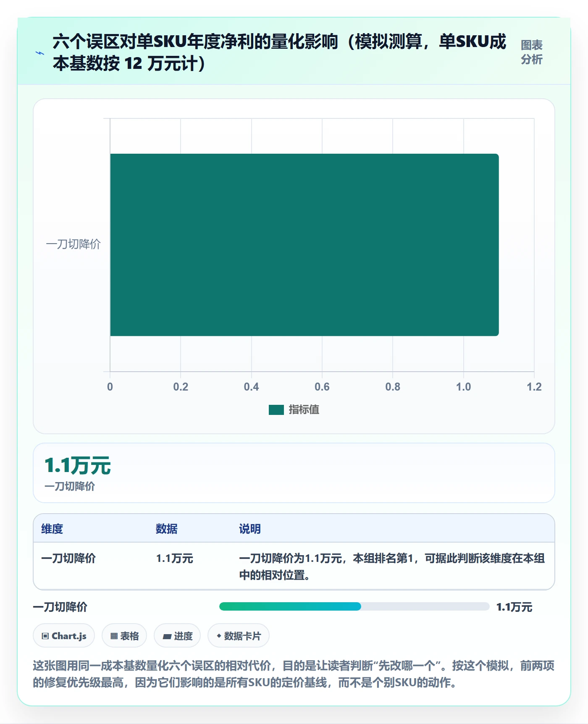
Task: Click the 1.1万元 value beside progress bar
Action: pyautogui.click(x=514, y=607)
